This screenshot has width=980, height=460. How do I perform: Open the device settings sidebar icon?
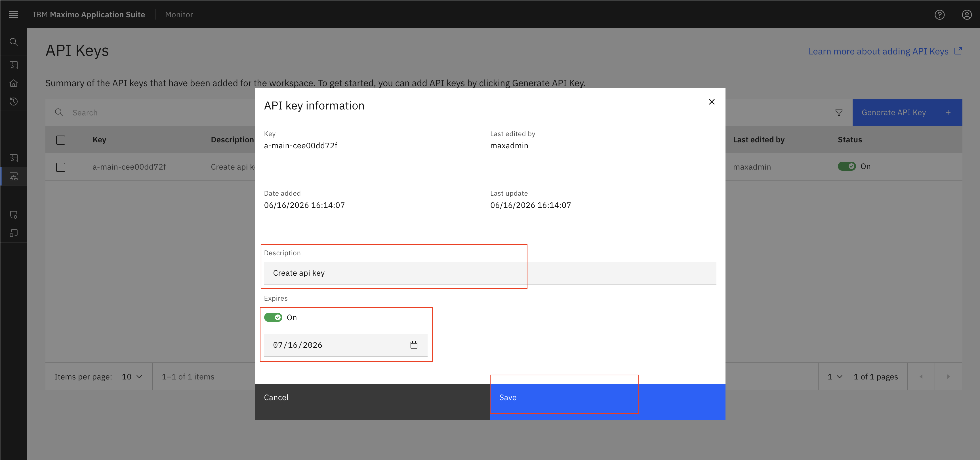(14, 215)
